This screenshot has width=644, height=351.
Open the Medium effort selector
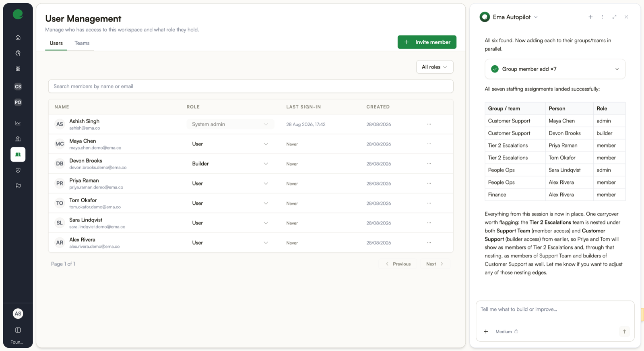507,332
